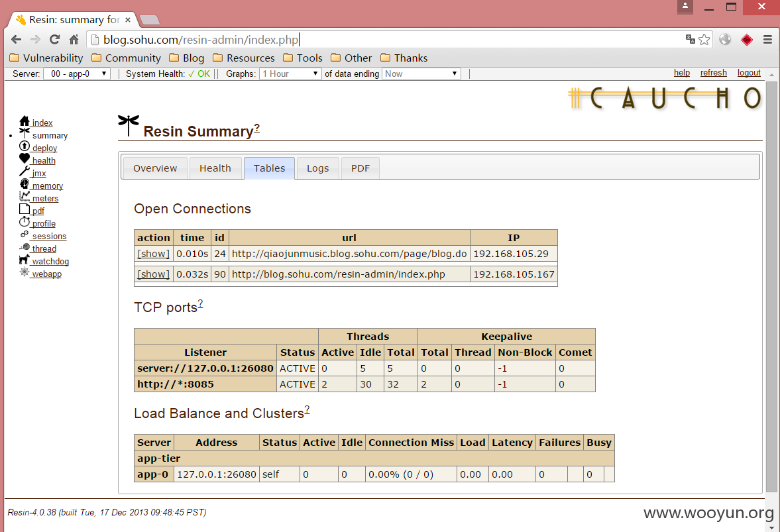Viewport: 780px width, 532px height.
Task: Open the thread icon in sidebar
Action: tap(25, 246)
